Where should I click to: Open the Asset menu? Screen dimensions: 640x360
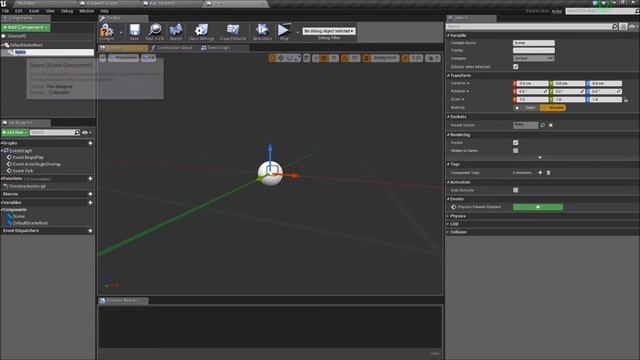pyautogui.click(x=34, y=11)
